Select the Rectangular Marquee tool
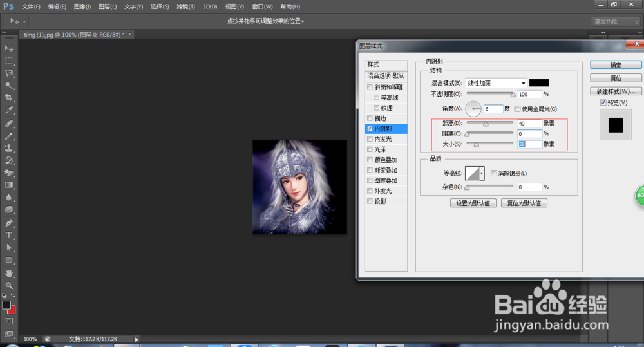The height and width of the screenshot is (347, 644). pos(8,61)
